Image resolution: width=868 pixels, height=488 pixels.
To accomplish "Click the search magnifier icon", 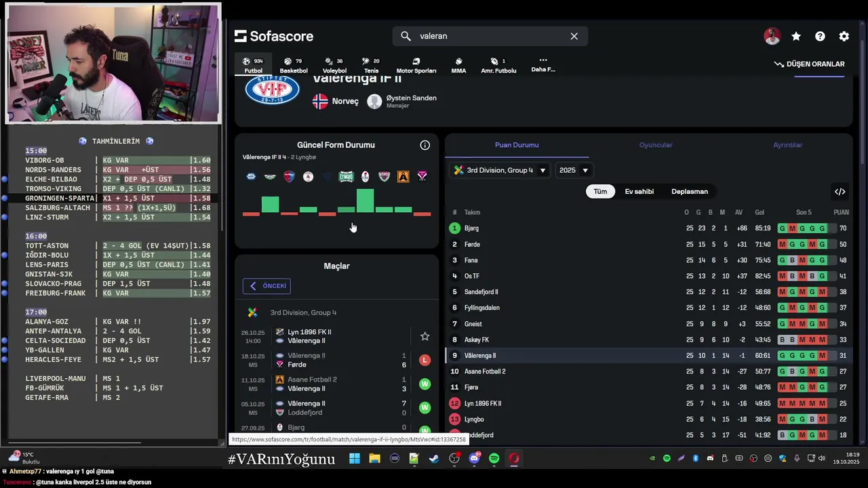I will tap(406, 36).
